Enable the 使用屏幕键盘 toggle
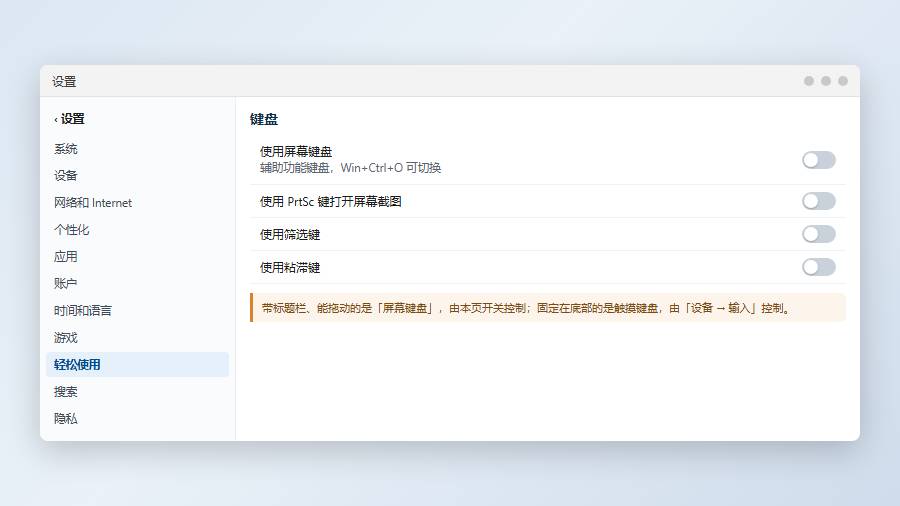The height and width of the screenshot is (506, 900). pyautogui.click(x=818, y=160)
